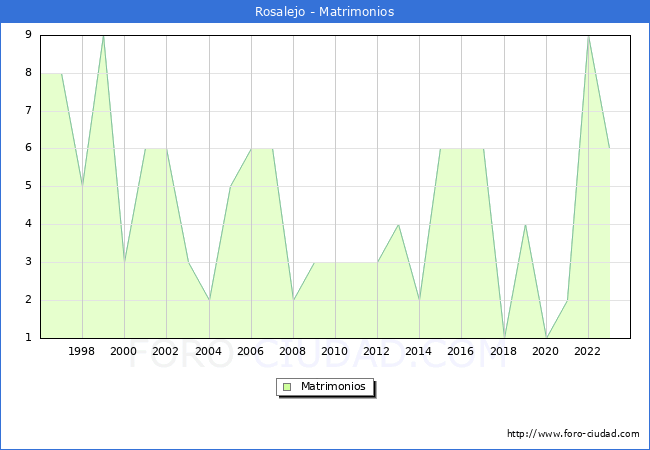Click y-axis label 3

pyautogui.click(x=28, y=261)
